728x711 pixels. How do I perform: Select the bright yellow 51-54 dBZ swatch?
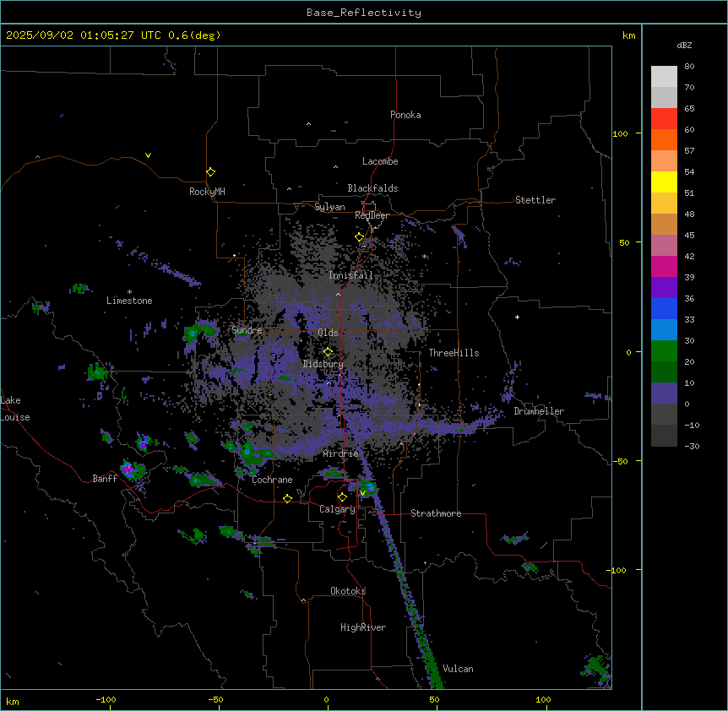click(x=664, y=182)
